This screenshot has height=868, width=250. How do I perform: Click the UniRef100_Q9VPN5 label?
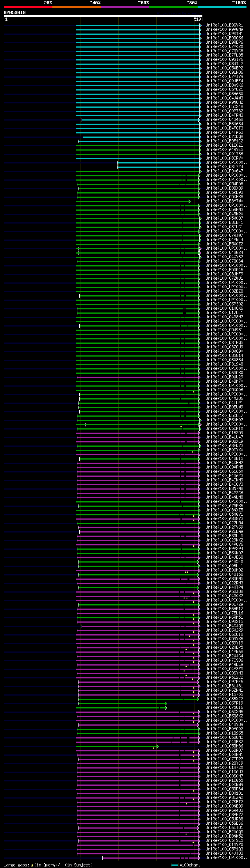[224, 467]
